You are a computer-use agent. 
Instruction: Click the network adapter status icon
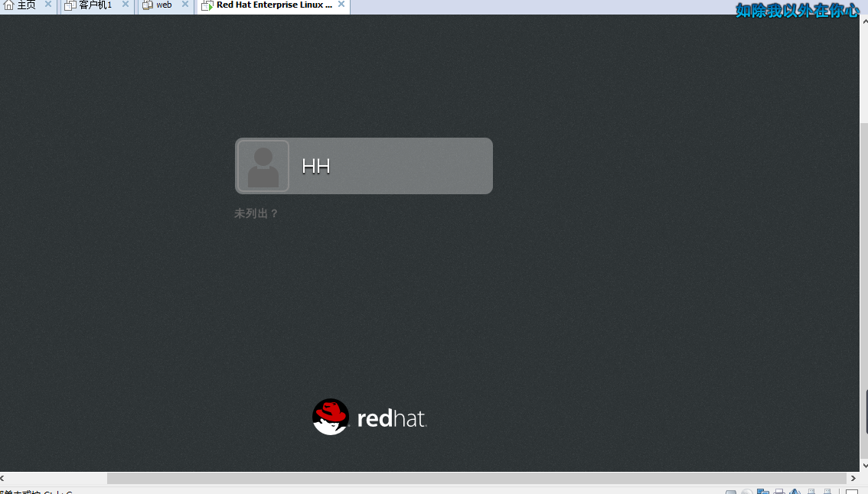click(763, 491)
